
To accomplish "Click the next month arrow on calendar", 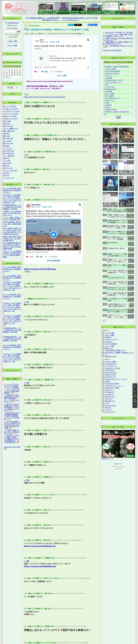I will (x=20, y=62).
